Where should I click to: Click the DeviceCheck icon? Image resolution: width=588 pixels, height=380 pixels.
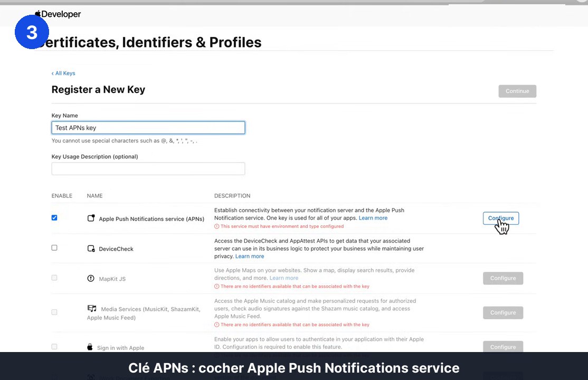click(91, 249)
